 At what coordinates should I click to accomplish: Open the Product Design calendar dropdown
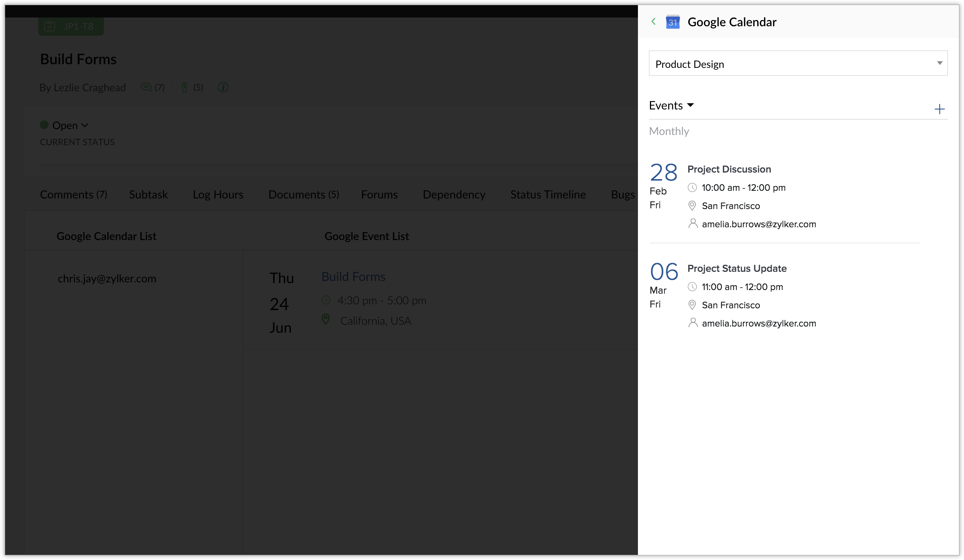click(798, 63)
